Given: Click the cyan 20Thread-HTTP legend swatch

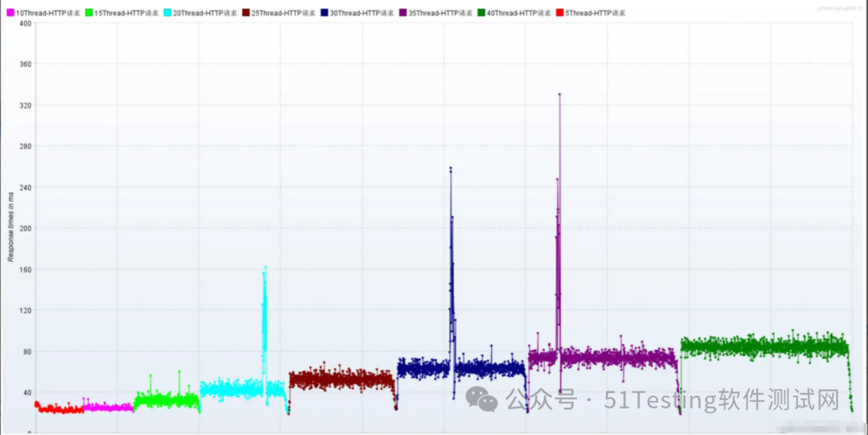Looking at the screenshot, I should point(168,13).
